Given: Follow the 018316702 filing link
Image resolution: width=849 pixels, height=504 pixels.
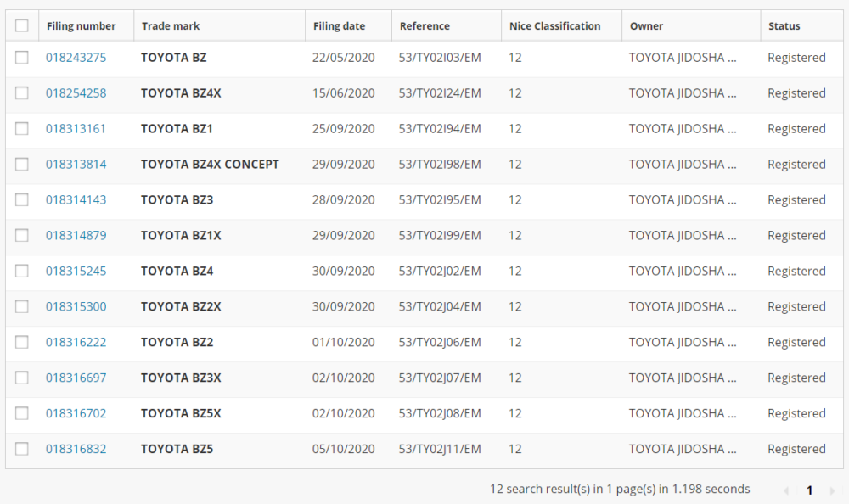Looking at the screenshot, I should 76,413.
